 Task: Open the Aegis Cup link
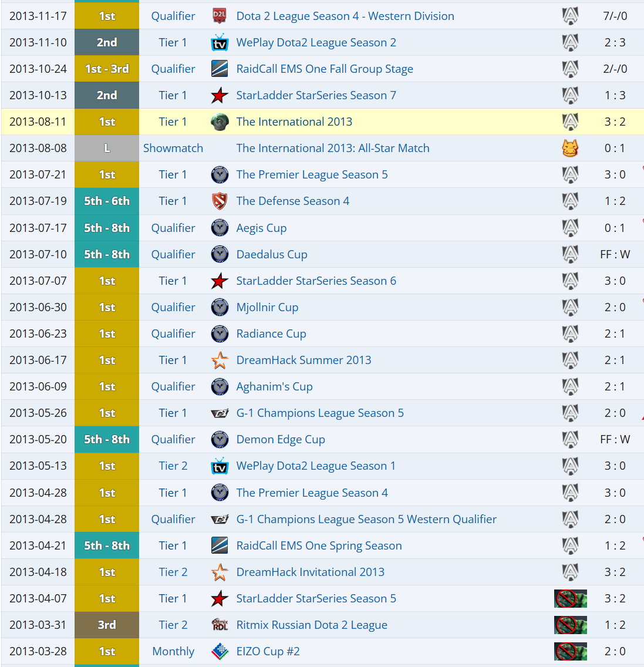click(261, 228)
